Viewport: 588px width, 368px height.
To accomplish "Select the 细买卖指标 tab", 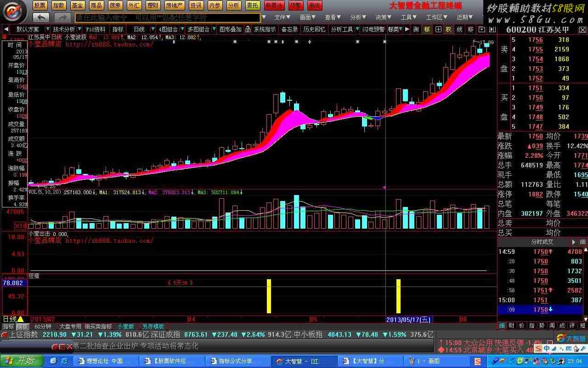I will coord(98,326).
